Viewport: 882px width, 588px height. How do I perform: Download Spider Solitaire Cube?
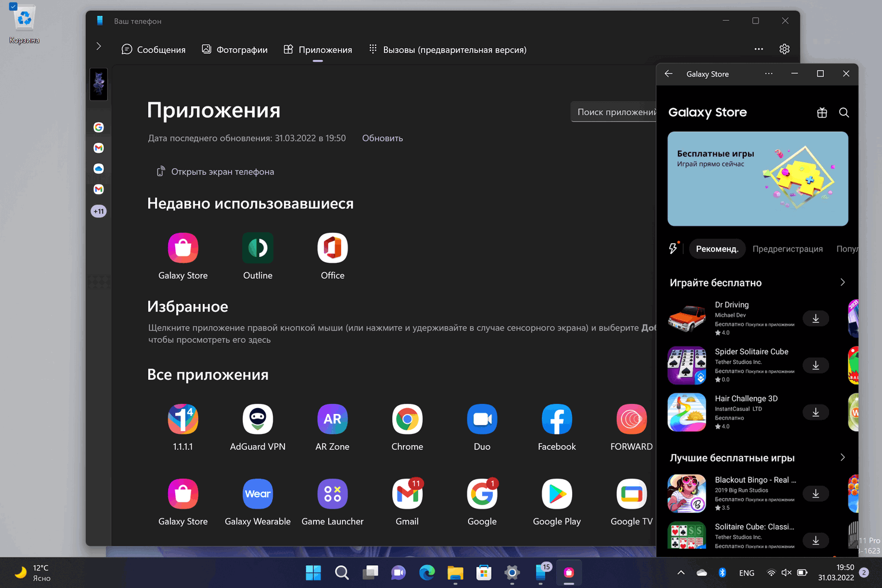(x=816, y=366)
